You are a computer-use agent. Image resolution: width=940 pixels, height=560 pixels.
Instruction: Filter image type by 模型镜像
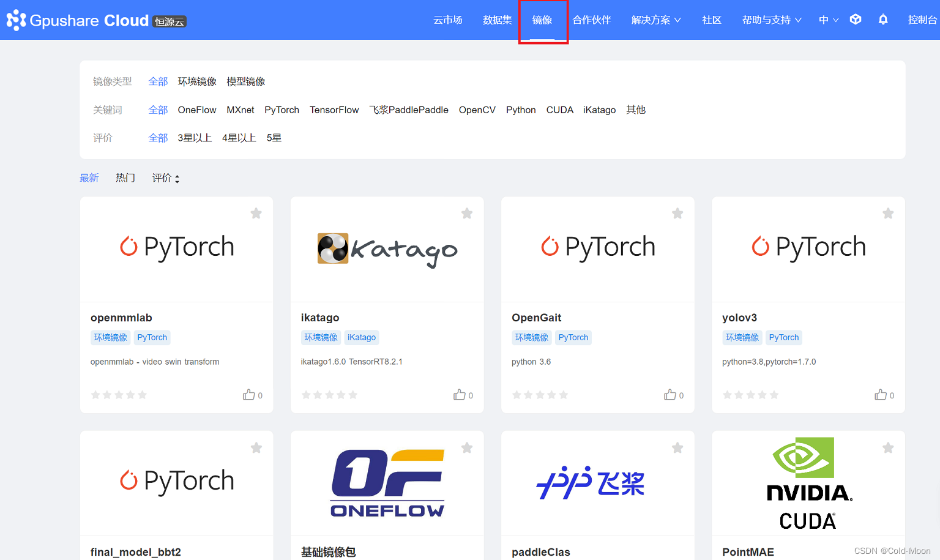point(246,81)
